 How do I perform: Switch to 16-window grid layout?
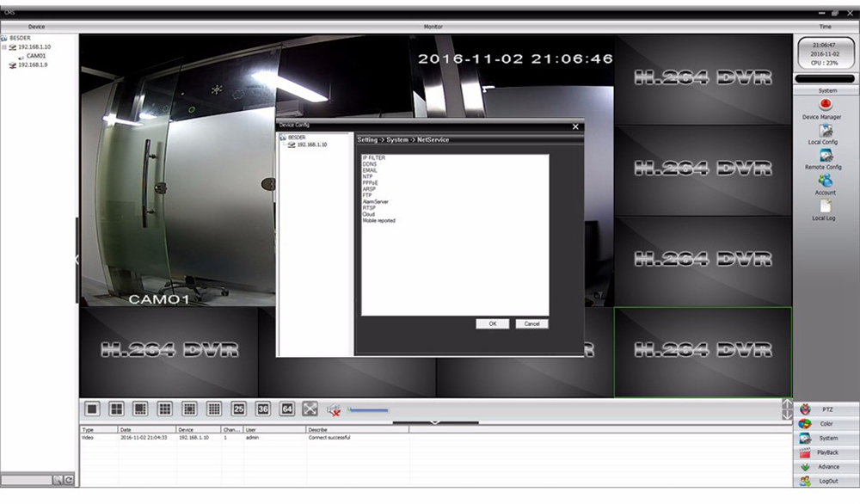coord(214,409)
